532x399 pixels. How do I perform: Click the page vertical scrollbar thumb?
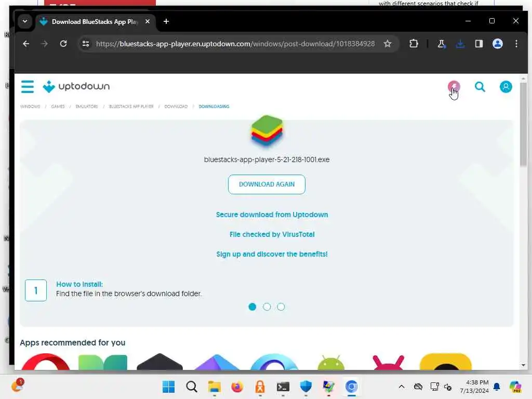point(523,124)
